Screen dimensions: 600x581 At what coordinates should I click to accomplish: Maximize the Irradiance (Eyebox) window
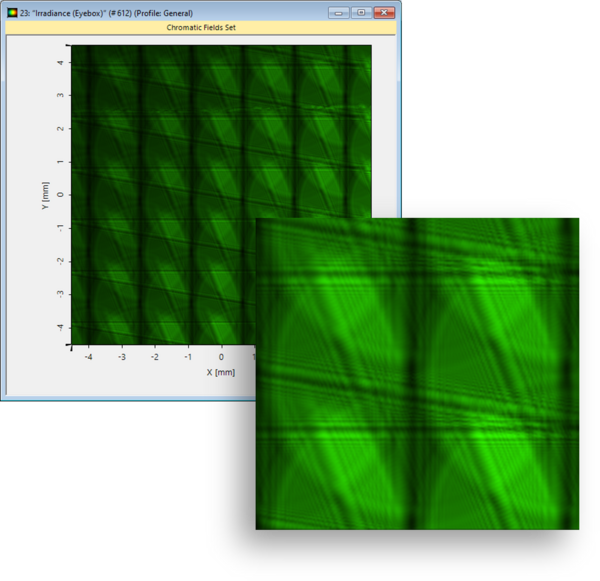[361, 13]
